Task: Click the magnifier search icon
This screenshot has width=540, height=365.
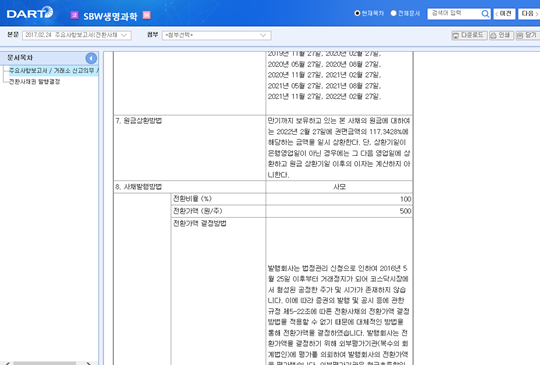Action: tap(485, 14)
